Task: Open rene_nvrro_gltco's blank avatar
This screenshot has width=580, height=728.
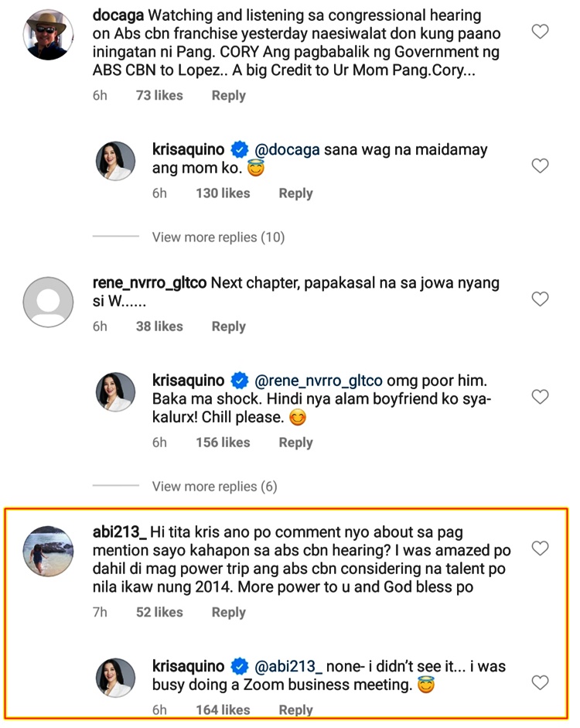Action: tap(49, 302)
